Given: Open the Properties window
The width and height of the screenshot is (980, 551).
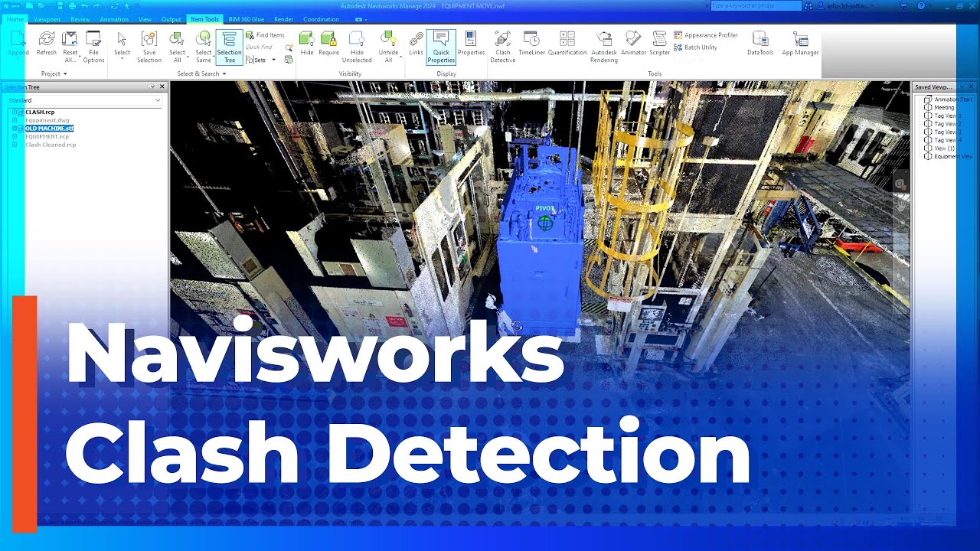Looking at the screenshot, I should pyautogui.click(x=471, y=43).
